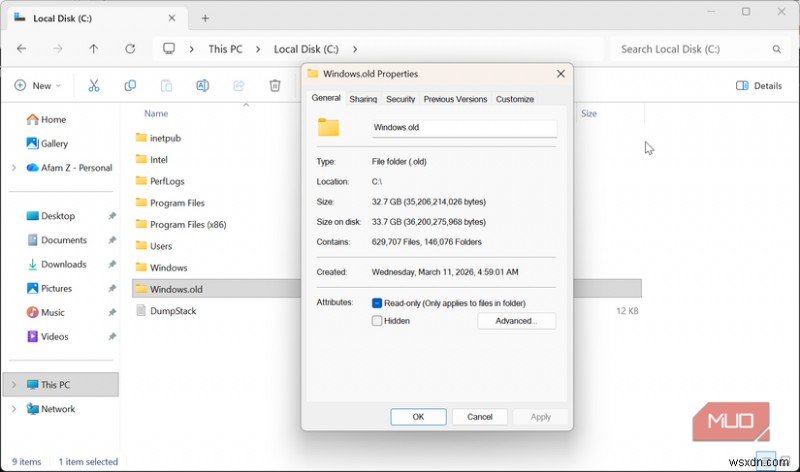Select the DumpStack file
Viewport: 800px width, 472px height.
point(166,311)
